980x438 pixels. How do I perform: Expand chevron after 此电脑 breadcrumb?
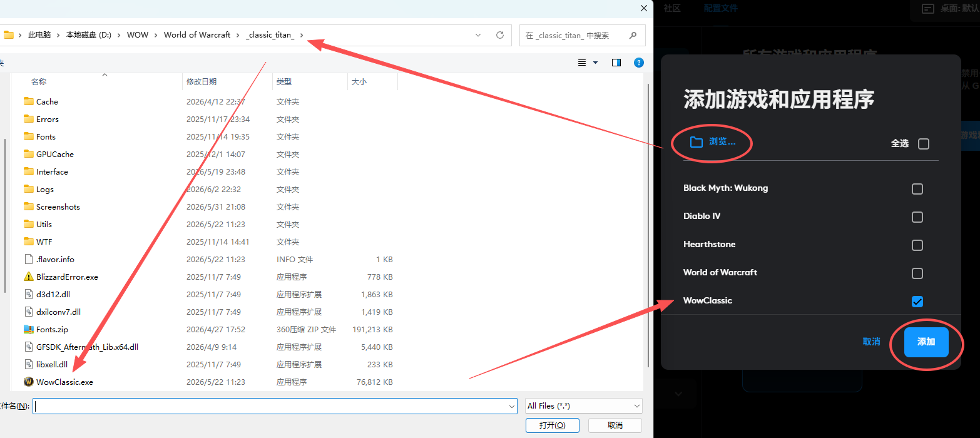[x=59, y=35]
